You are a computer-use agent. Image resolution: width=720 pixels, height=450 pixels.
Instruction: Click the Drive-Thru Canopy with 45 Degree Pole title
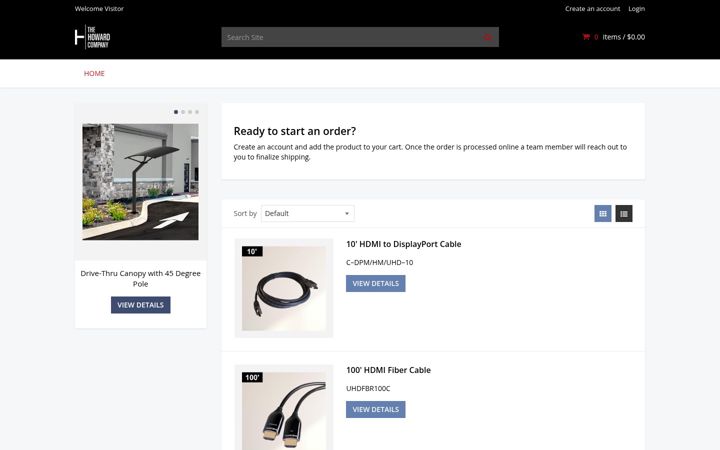tap(141, 279)
